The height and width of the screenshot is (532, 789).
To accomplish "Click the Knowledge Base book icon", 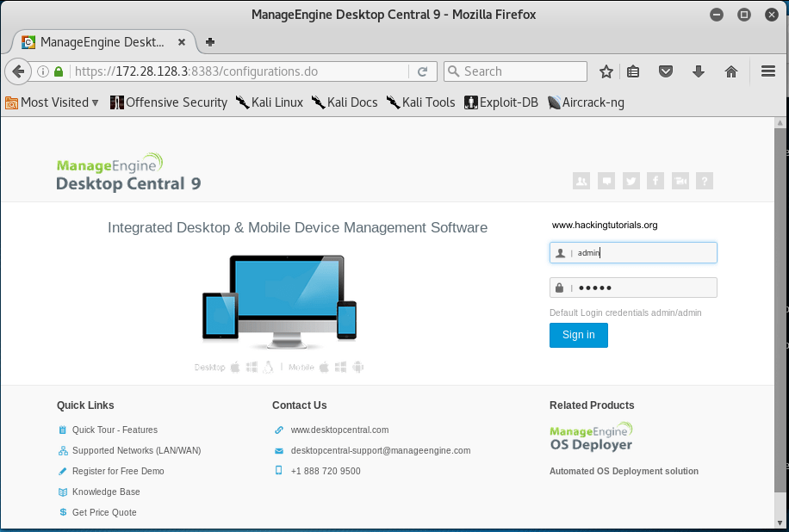I will point(63,492).
